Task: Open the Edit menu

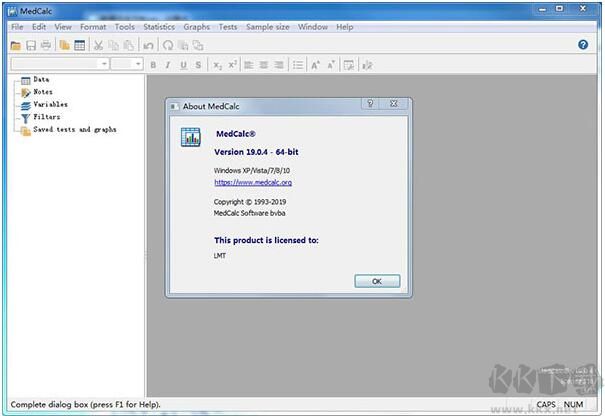Action: (39, 27)
